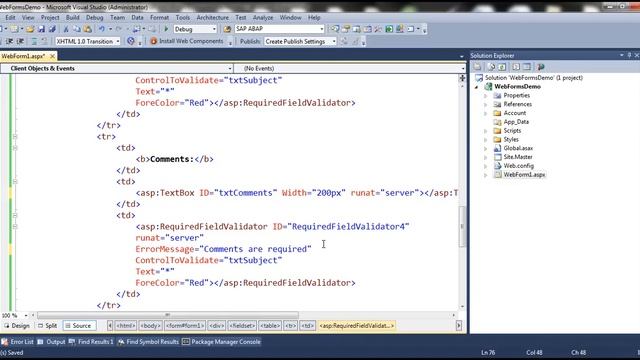The height and width of the screenshot is (360, 640).
Task: Click the Copy Web Site icon in Solution Explorer
Action: point(541,67)
